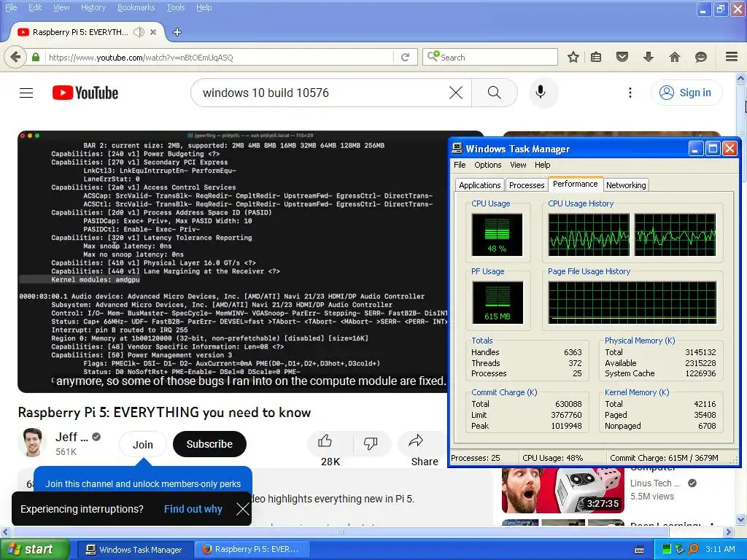The height and width of the screenshot is (560, 747).
Task: Click the Firefox Search box
Action: pos(489,57)
